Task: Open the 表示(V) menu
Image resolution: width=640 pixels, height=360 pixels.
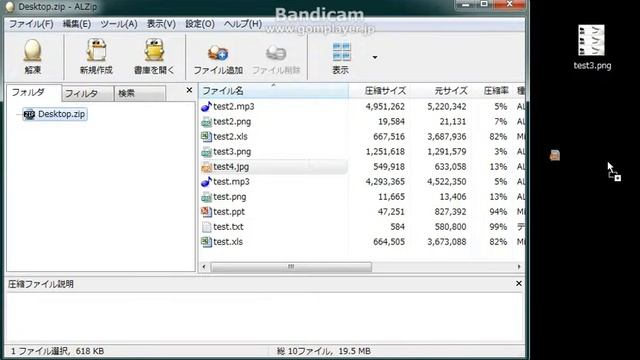Action: tap(161, 24)
